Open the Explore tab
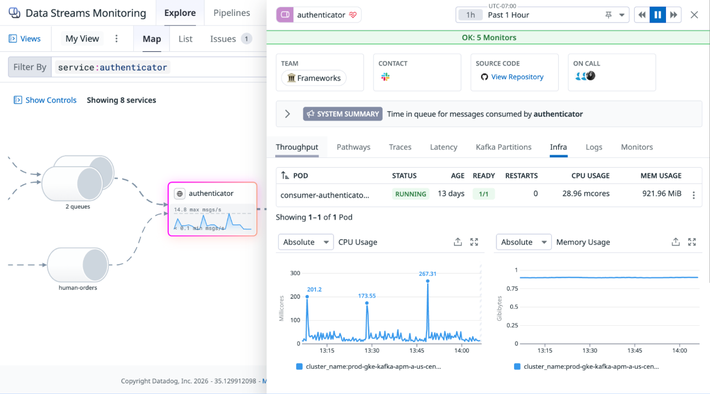The width and height of the screenshot is (710, 394). 180,13
